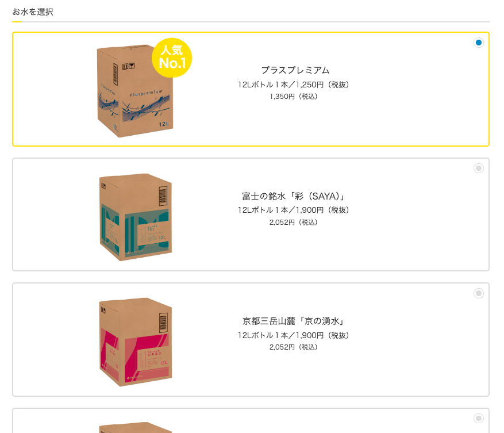Click the お水を選択 section heading
Image resolution: width=504 pixels, height=433 pixels.
[33, 12]
